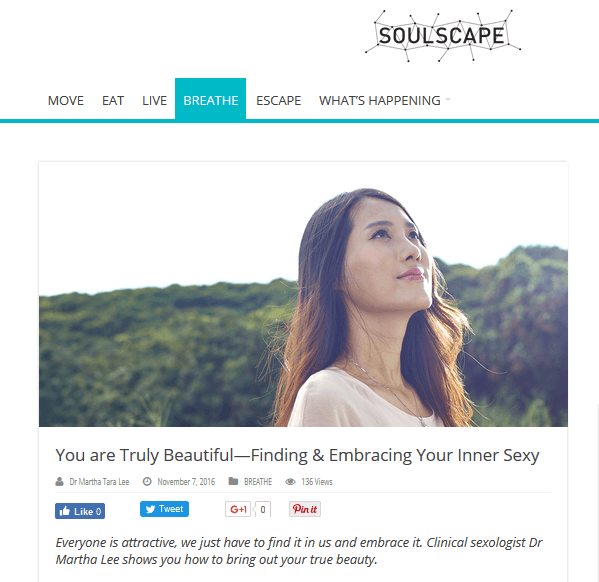Select the highlighted BREATHE tab
This screenshot has width=599, height=582.
coord(210,99)
